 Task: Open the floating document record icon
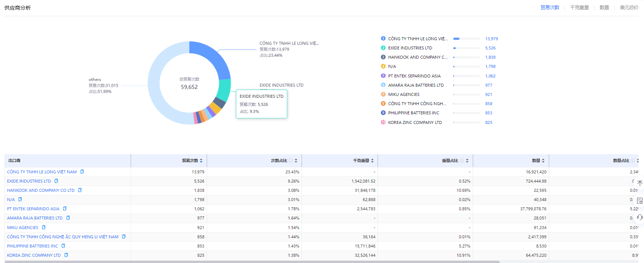point(640,201)
